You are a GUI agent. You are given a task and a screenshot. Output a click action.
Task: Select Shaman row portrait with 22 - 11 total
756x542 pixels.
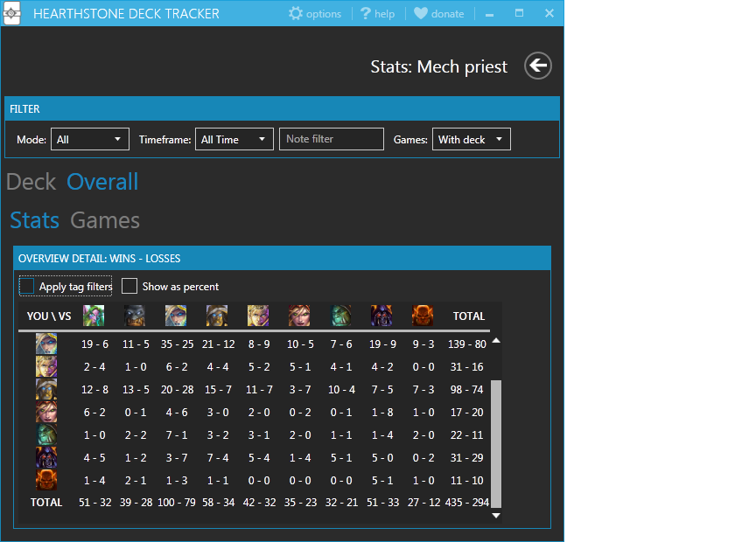tap(46, 434)
